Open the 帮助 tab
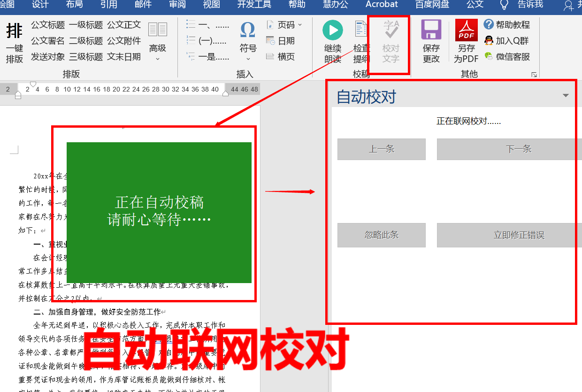This screenshot has height=392, width=582. 297,5
